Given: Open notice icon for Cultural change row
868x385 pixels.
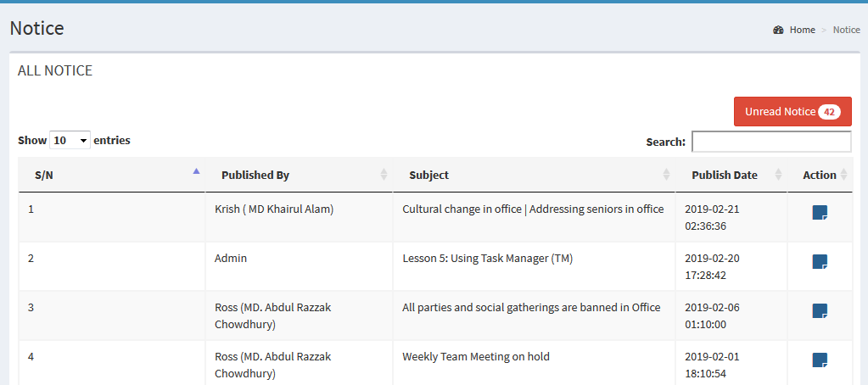Looking at the screenshot, I should tap(820, 213).
